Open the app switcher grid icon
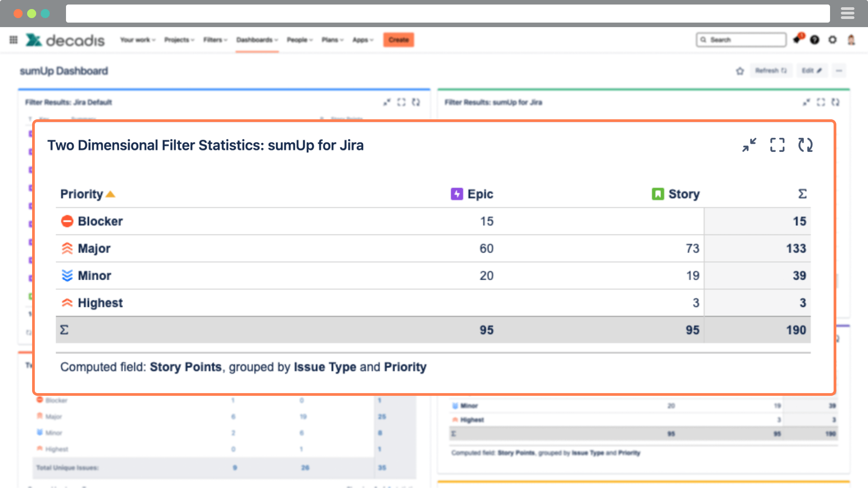The width and height of the screenshot is (868, 488). pos(14,40)
